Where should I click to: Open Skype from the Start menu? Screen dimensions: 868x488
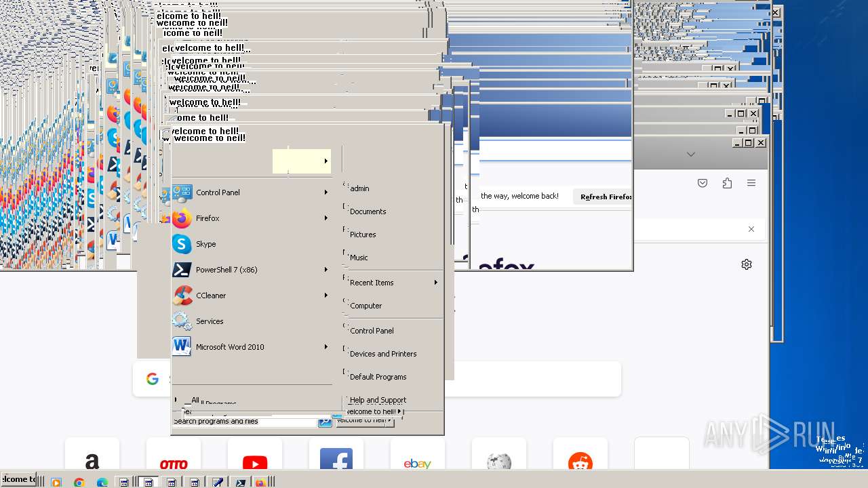(182, 244)
